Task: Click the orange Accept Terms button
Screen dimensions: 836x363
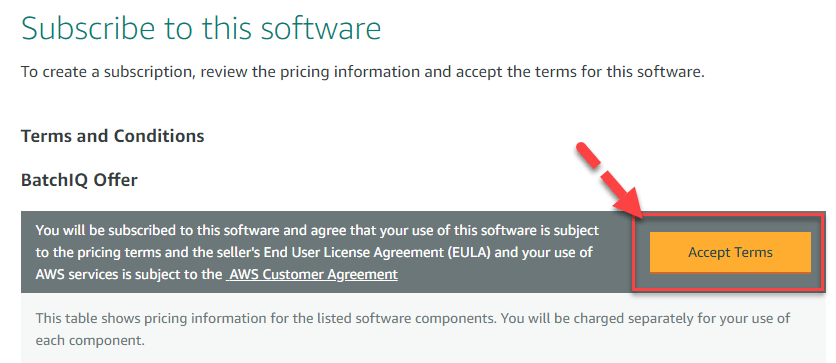Action: pos(730,252)
